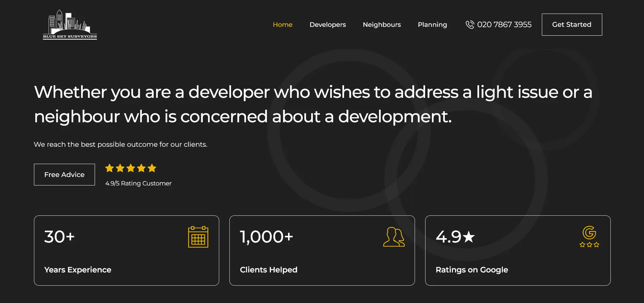Click the star beside the 4.9 rating

click(x=469, y=237)
